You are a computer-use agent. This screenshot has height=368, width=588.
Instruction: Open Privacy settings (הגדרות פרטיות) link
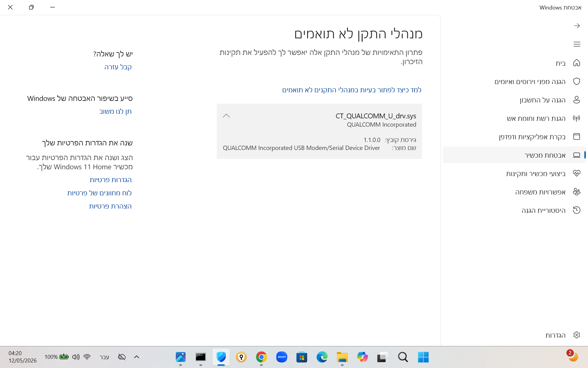coord(111,180)
